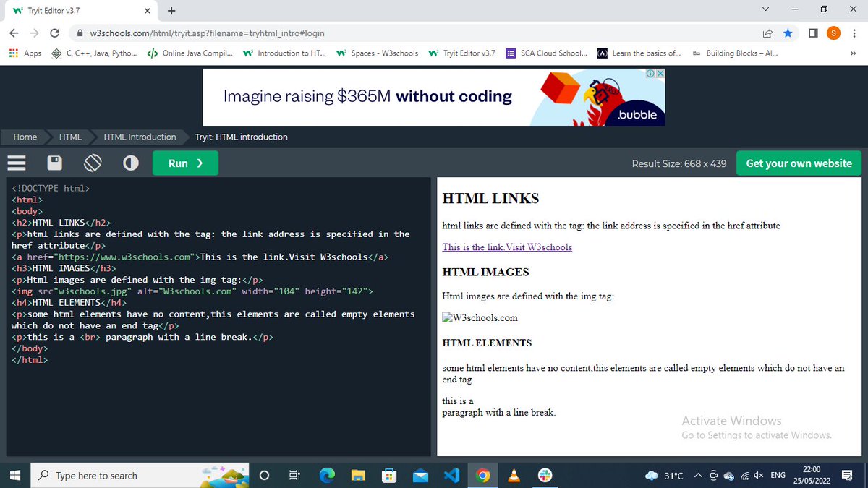
Task: Click the bubble advertisement banner
Action: pyautogui.click(x=433, y=97)
